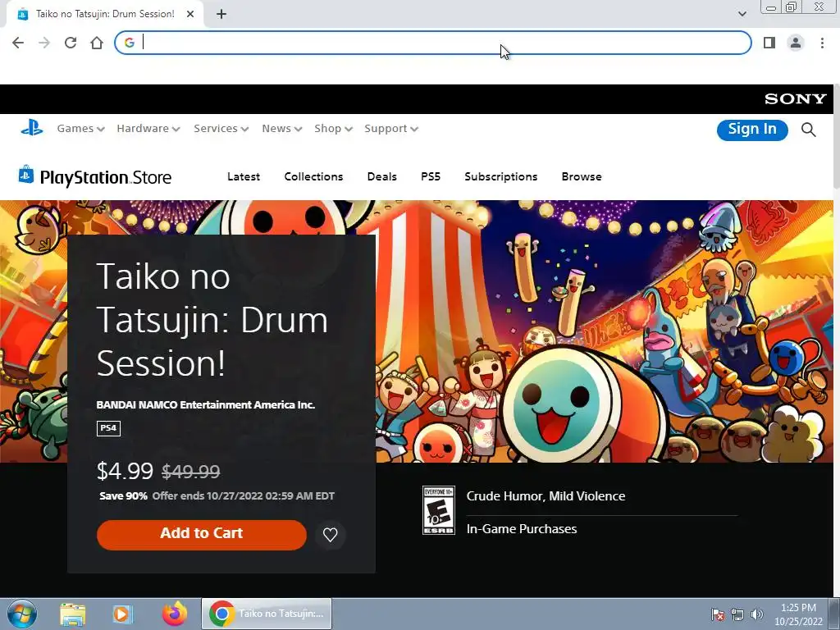Open a new browser tab

coord(221,15)
